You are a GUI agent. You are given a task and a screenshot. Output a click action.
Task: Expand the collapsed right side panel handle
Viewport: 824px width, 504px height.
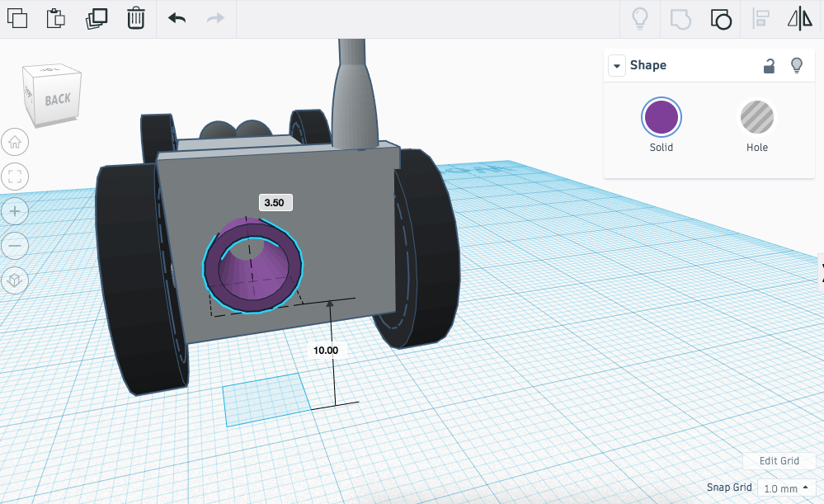[x=821, y=272]
